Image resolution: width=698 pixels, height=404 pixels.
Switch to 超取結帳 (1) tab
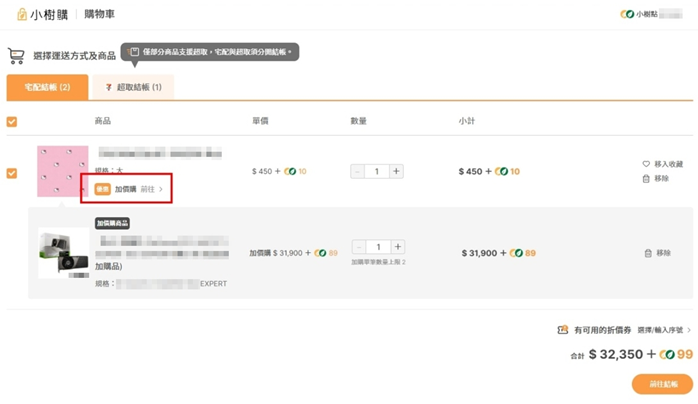[x=133, y=87]
